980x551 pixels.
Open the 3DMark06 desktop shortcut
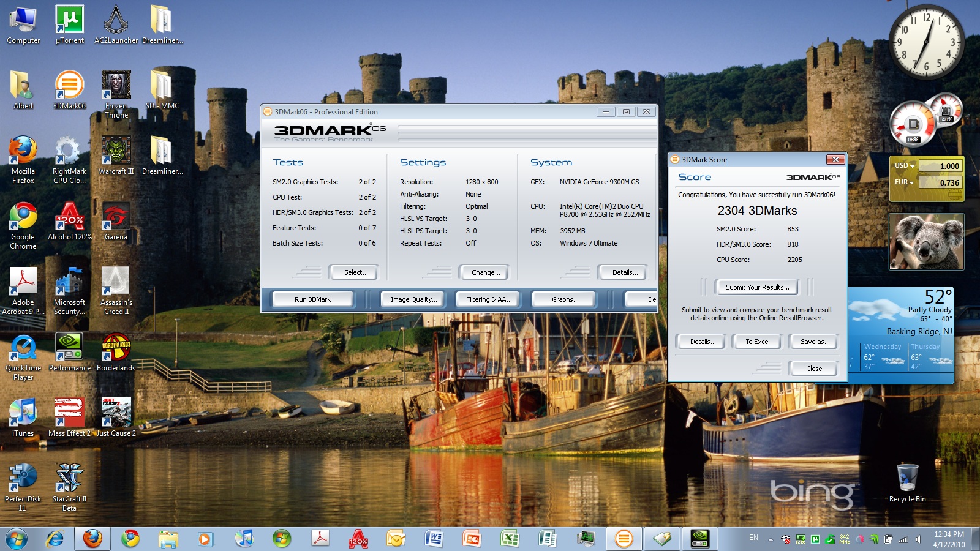tap(69, 86)
